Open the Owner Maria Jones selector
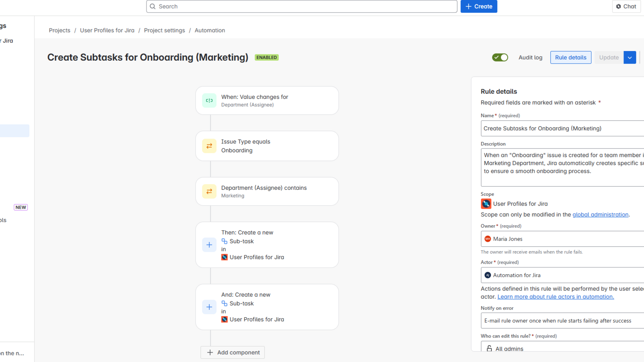Image resolution: width=644 pixels, height=362 pixels. click(x=563, y=239)
